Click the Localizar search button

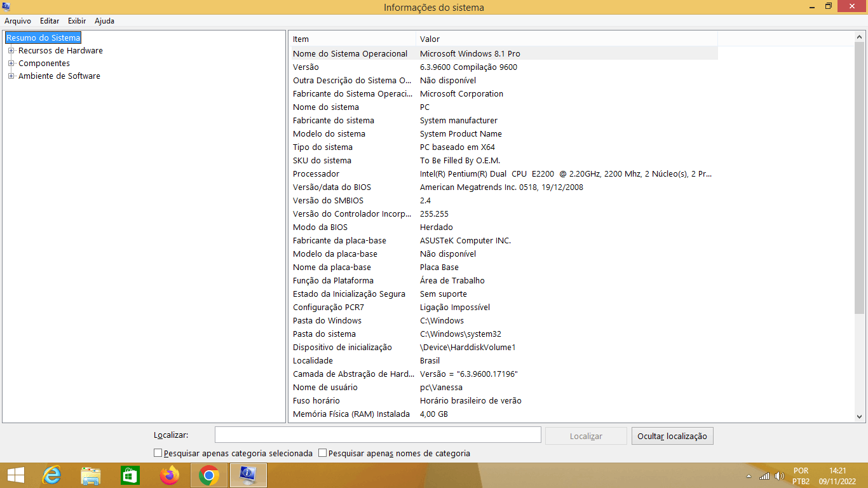pos(586,436)
